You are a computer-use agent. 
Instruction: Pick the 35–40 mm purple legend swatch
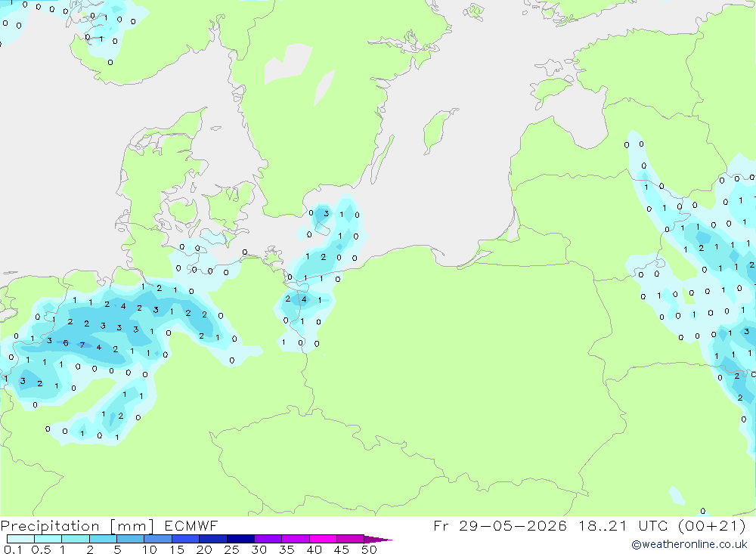(296, 539)
